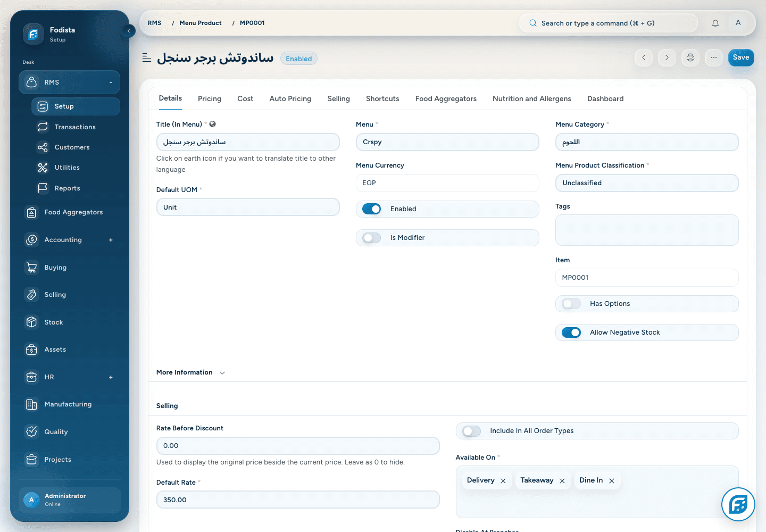Click the earth icon to translate the title
This screenshot has height=532, width=766.
coord(213,124)
